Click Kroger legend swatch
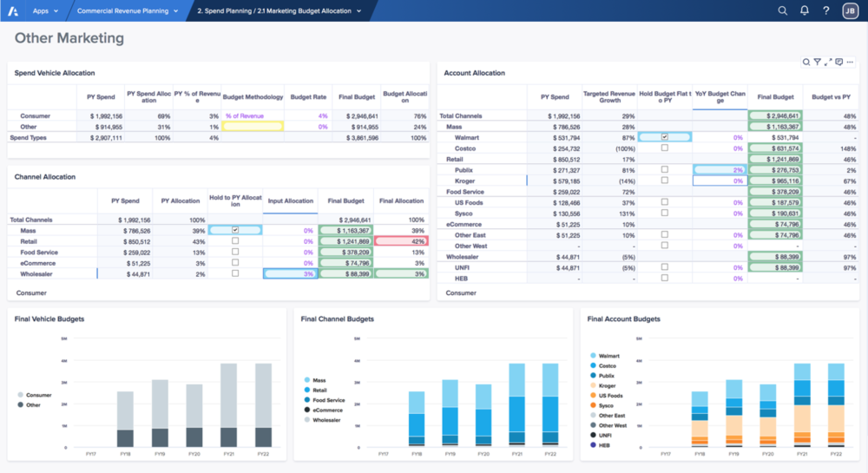This screenshot has height=473, width=868. point(593,385)
